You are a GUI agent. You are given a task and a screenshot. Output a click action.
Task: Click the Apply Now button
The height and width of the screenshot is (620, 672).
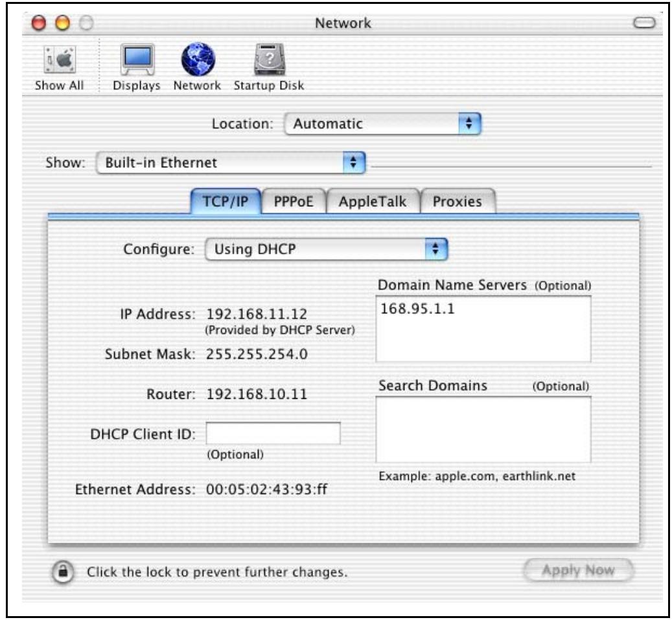pos(578,570)
